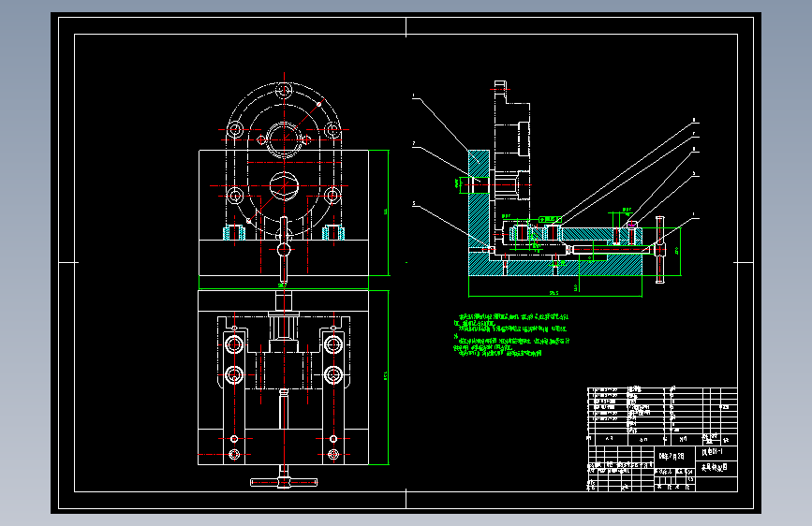Click the right cyan bushing in front view
Image resolution: width=812 pixels, height=526 pixels.
[333, 233]
